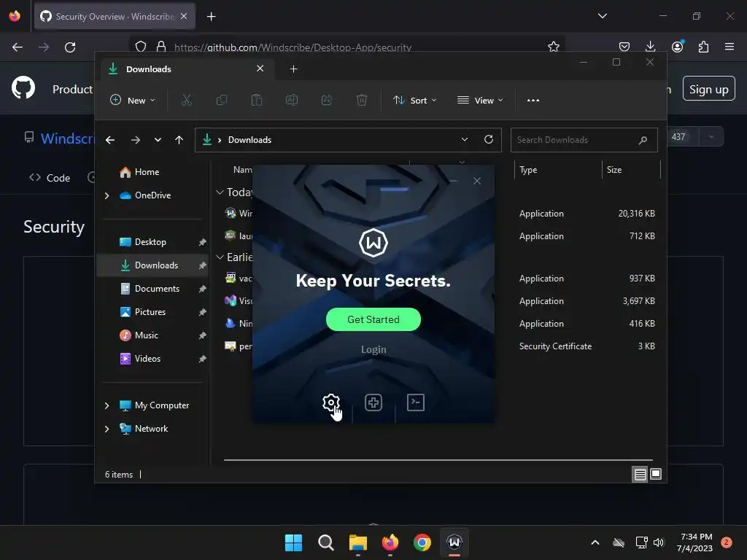Select Documents in Explorer sidebar
This screenshot has height=560, width=747.
[x=158, y=289]
